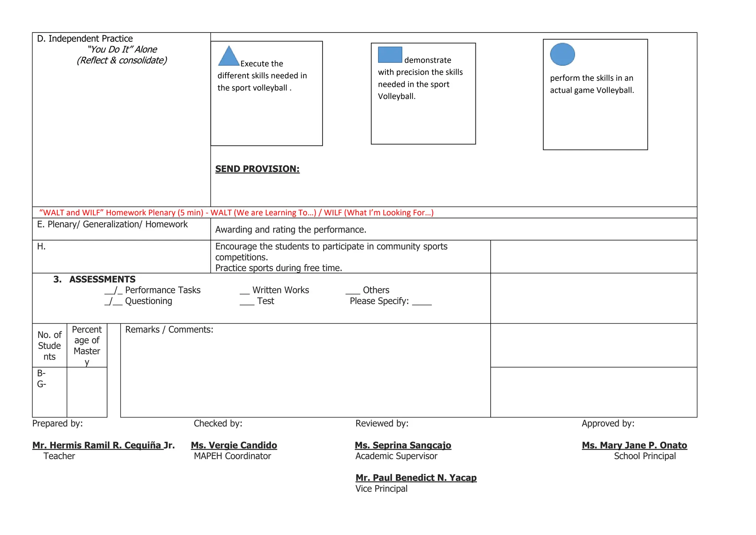Click Mr. Hermis Ramil R. Cequiña name
This screenshot has height=535, width=756.
pyautogui.click(x=103, y=445)
